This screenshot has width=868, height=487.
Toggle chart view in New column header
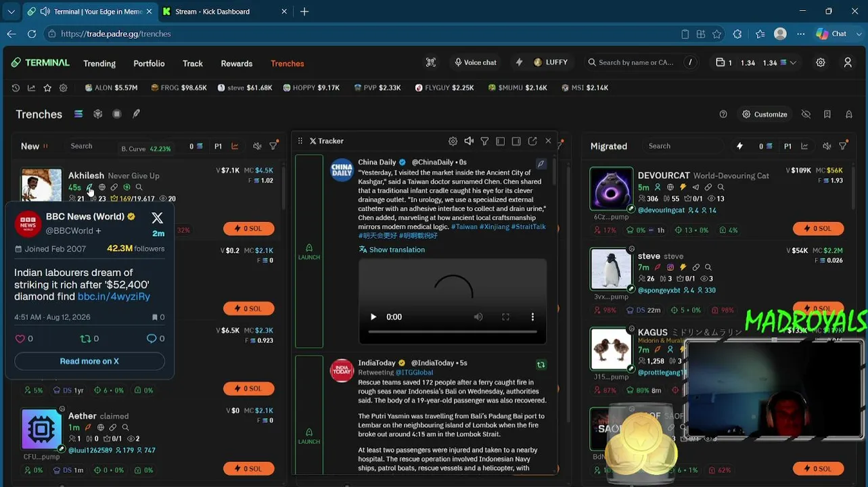point(235,146)
